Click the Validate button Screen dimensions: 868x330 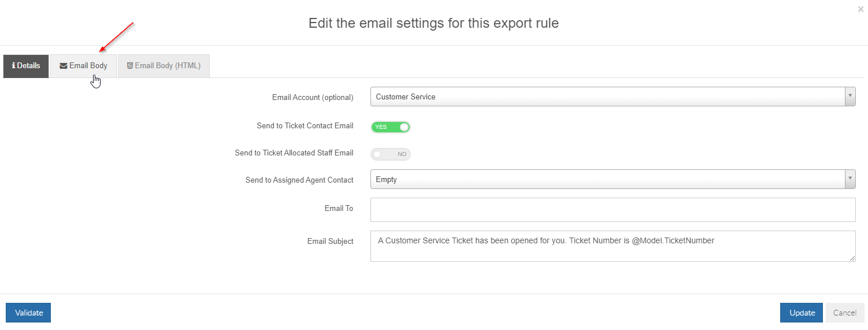[28, 313]
